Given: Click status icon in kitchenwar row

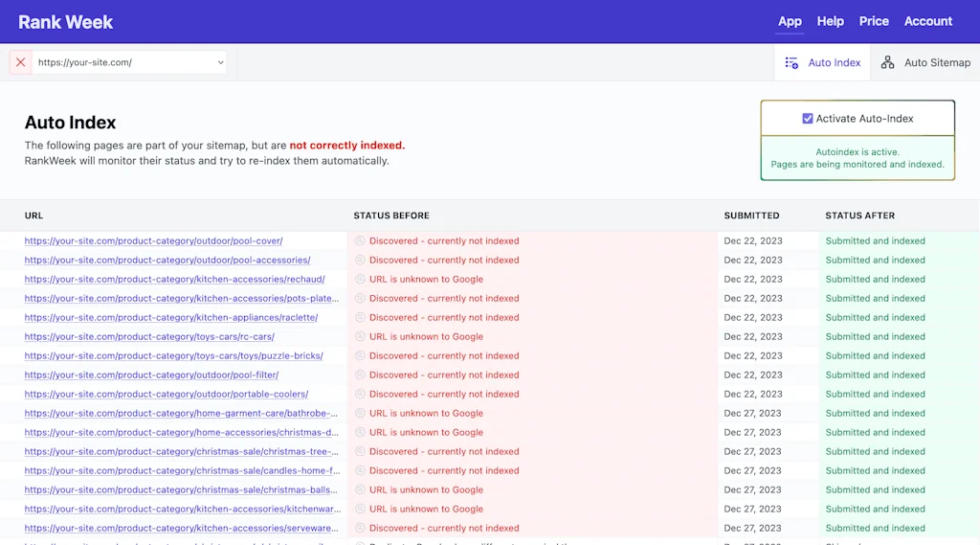Looking at the screenshot, I should click(360, 509).
